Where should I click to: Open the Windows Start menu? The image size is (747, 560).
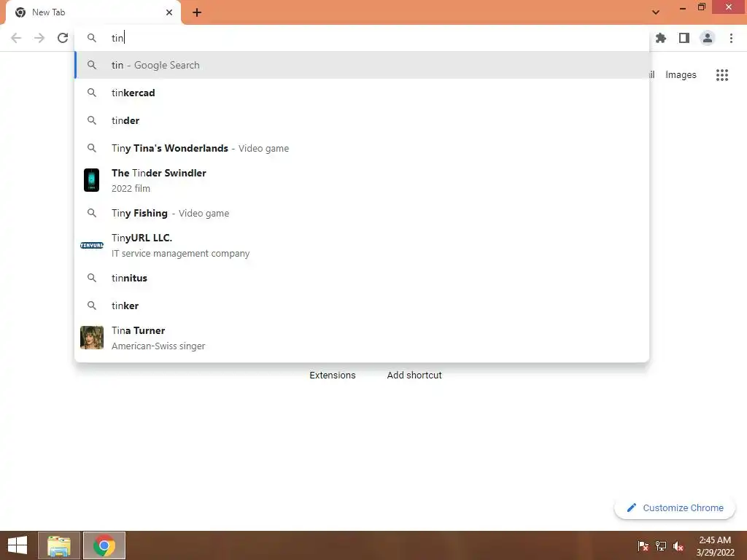(x=18, y=545)
